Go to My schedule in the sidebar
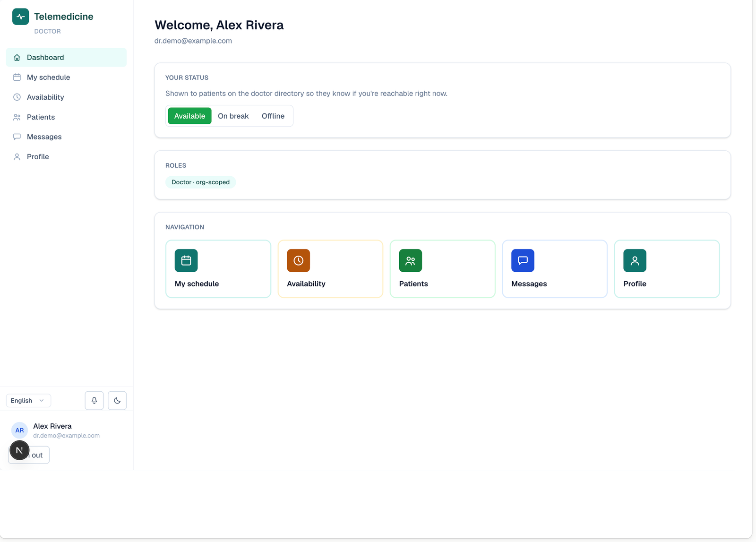The image size is (756, 542). 66,77
